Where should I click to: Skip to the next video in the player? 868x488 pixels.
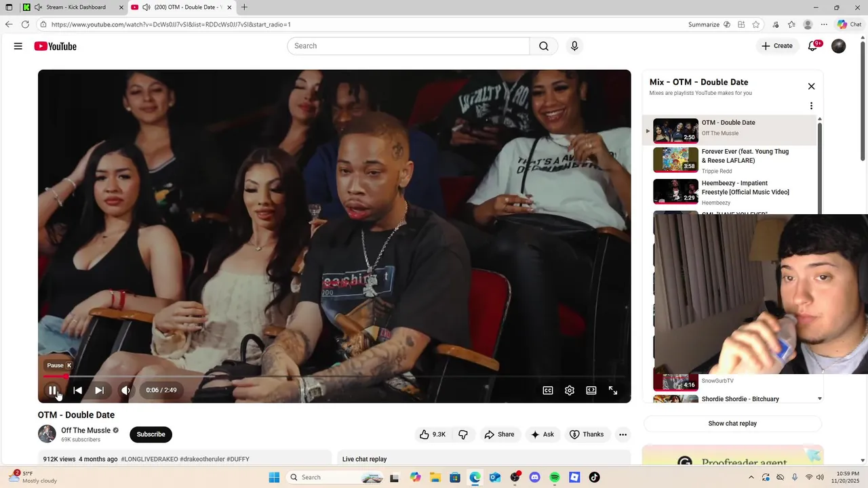(99, 390)
